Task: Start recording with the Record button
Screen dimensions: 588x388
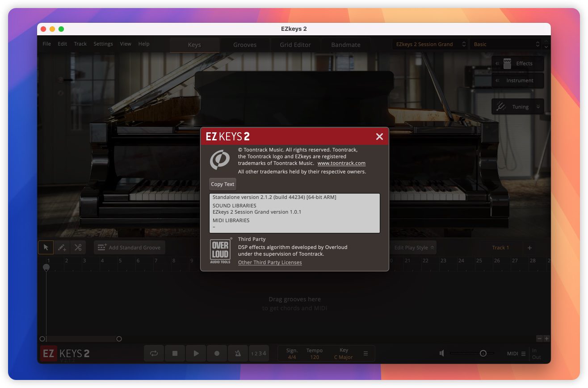Action: [217, 353]
